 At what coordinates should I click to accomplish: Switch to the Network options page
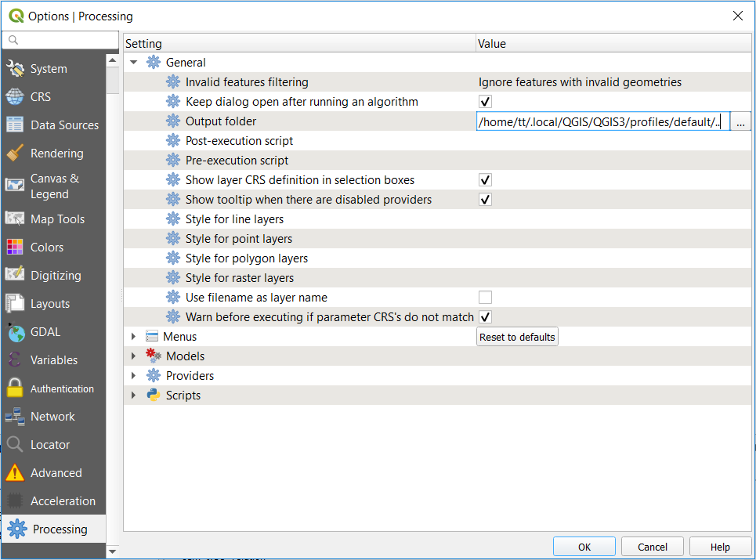coord(52,417)
